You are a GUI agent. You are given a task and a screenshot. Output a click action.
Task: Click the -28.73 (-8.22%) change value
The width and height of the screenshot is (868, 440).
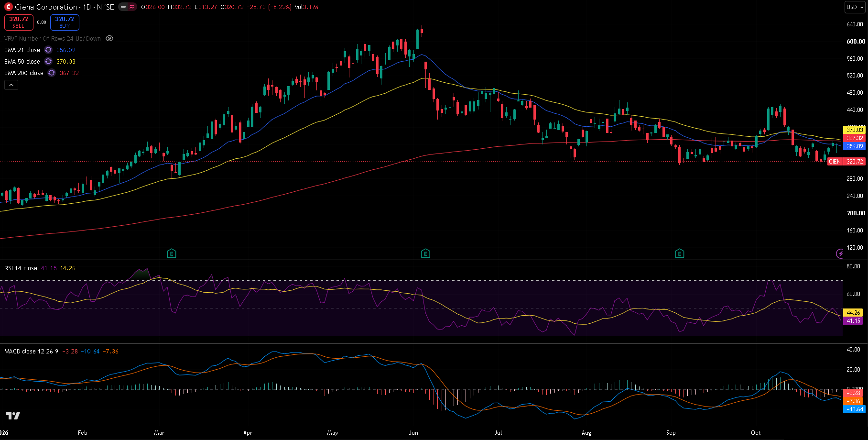[x=269, y=7]
